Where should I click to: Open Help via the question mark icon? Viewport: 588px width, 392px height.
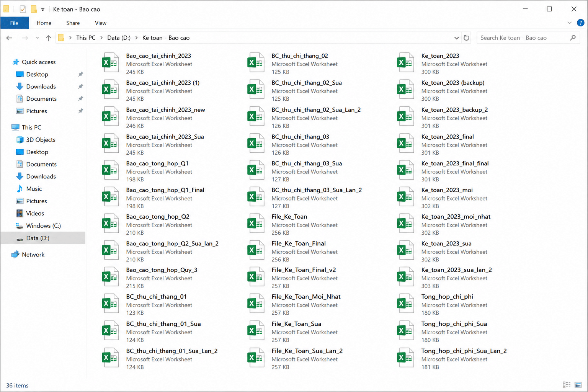(580, 23)
